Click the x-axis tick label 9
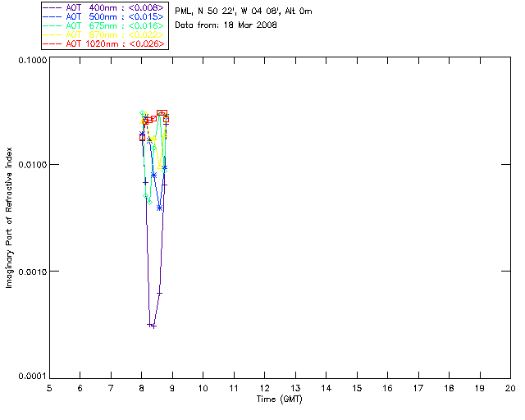The image size is (525, 420). (172, 389)
